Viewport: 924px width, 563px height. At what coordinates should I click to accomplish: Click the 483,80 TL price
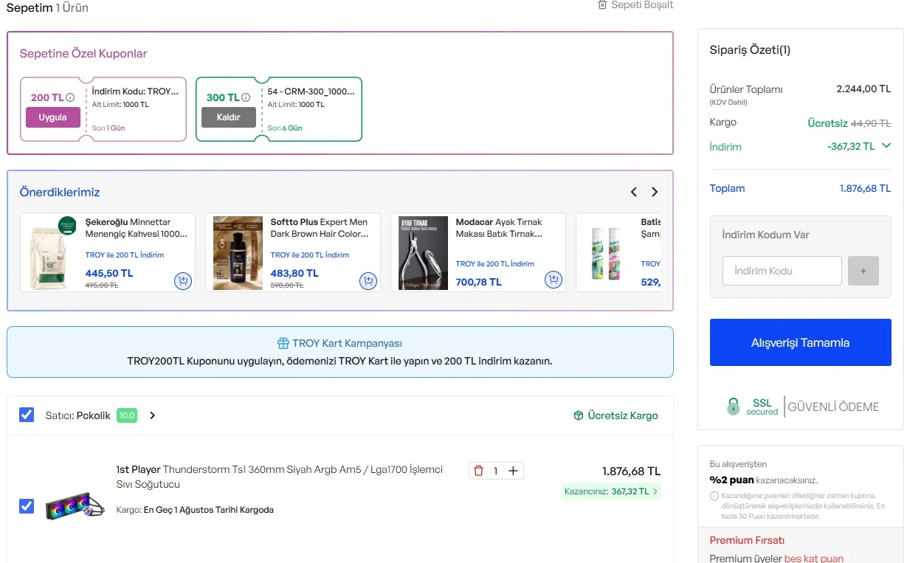click(294, 273)
